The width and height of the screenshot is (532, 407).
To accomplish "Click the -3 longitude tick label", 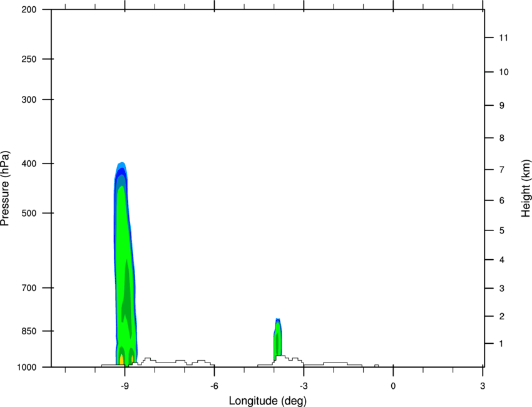I will pos(304,386).
